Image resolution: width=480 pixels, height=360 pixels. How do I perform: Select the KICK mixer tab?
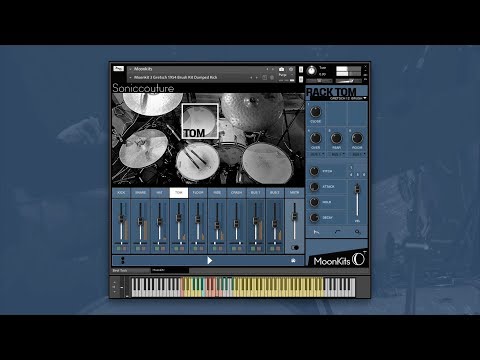pyautogui.click(x=121, y=193)
